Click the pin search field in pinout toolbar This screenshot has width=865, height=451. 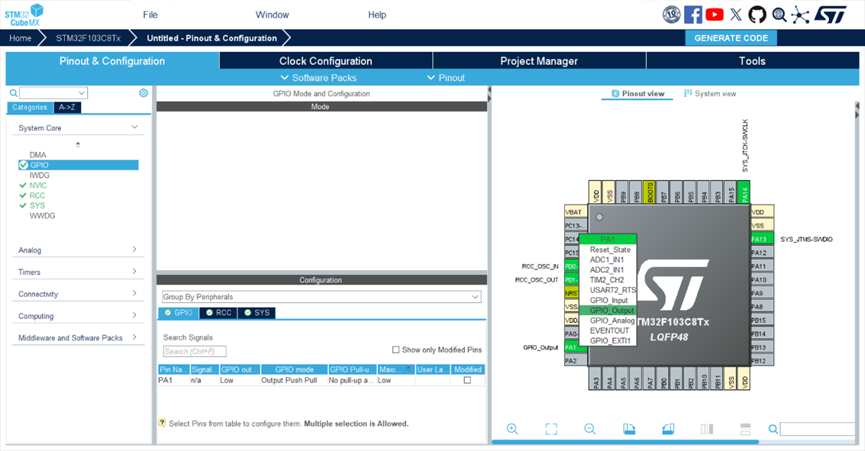(x=817, y=429)
